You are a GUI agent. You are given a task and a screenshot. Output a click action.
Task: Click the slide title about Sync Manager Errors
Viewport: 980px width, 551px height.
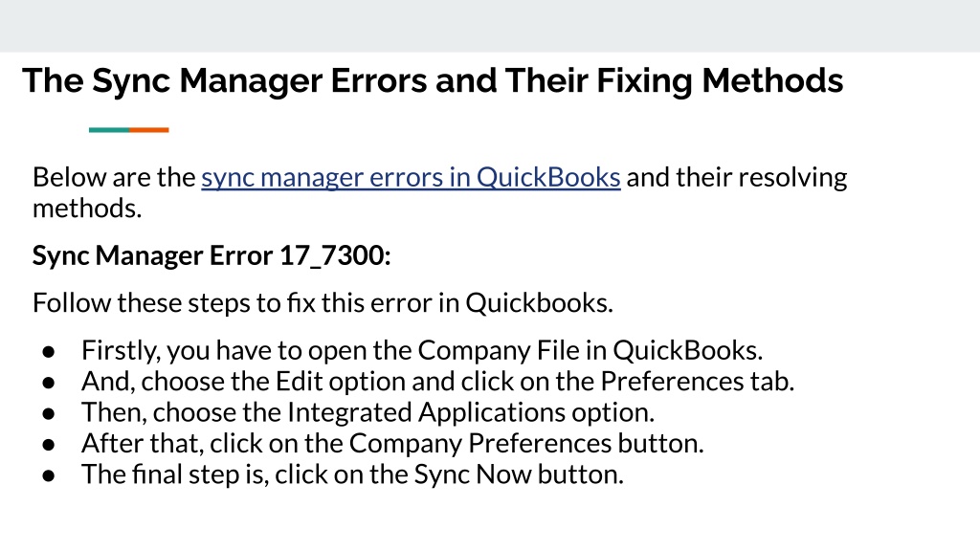(433, 81)
